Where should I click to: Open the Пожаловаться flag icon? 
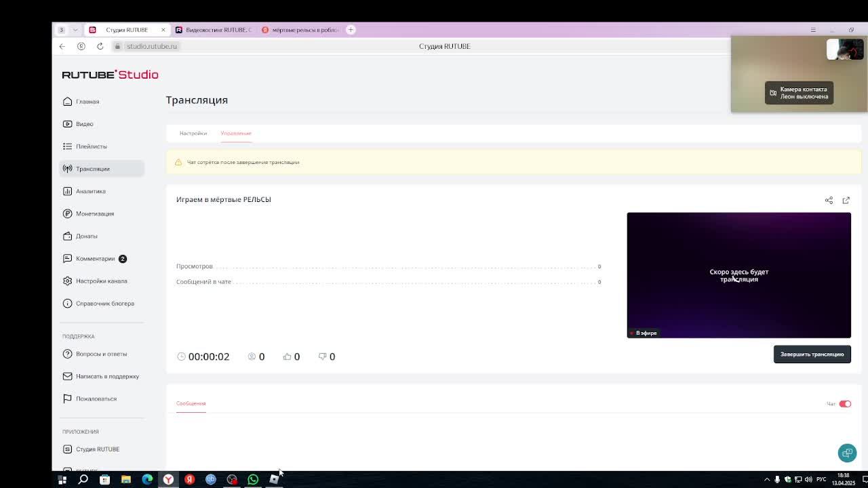coord(67,399)
